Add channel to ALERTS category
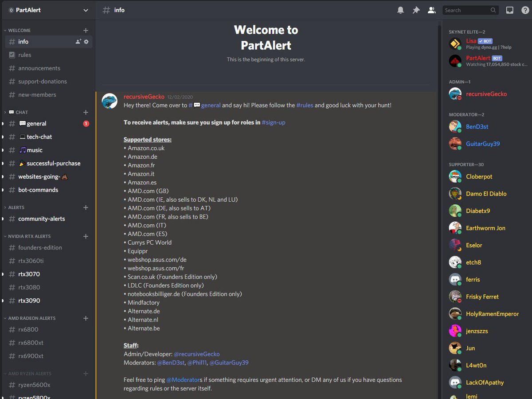 [86, 207]
